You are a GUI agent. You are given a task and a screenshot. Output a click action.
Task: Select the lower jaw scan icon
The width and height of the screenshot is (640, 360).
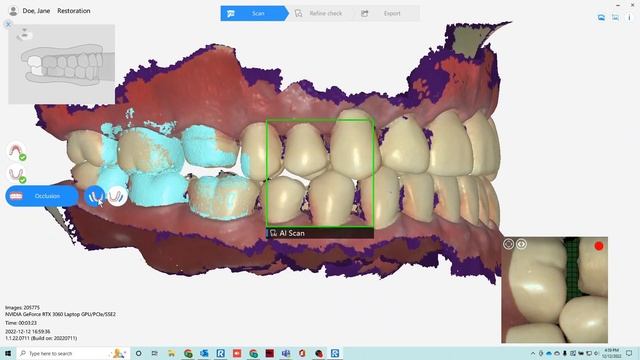(16, 175)
